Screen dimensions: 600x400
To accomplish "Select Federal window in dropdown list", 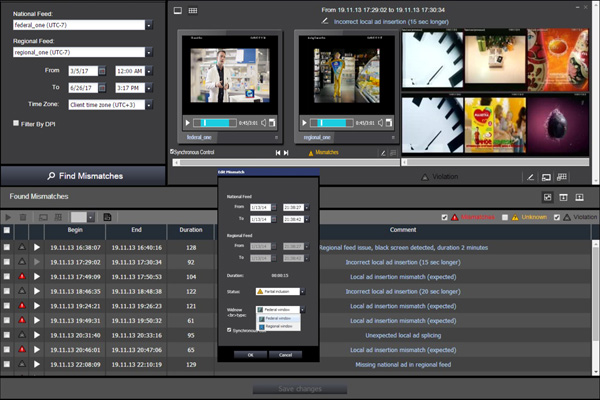I will click(279, 319).
